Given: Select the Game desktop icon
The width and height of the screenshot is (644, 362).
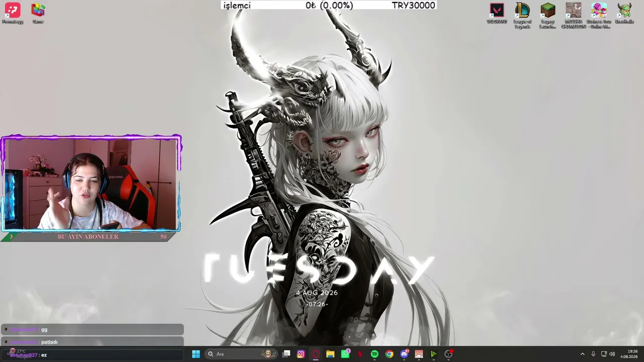Looking at the screenshot, I should point(38,14).
